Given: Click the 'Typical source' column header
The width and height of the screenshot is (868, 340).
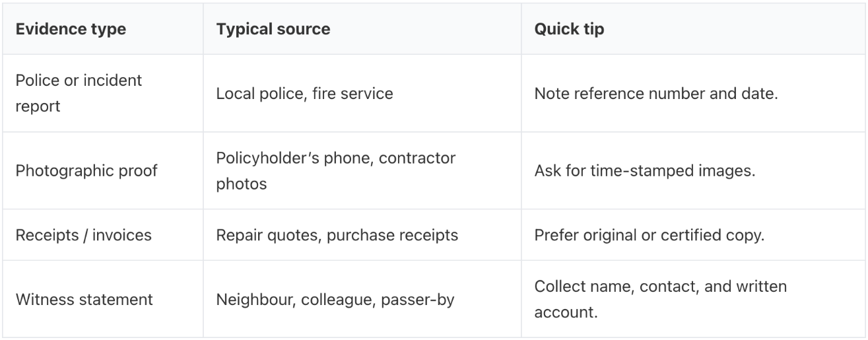Looking at the screenshot, I should (273, 30).
